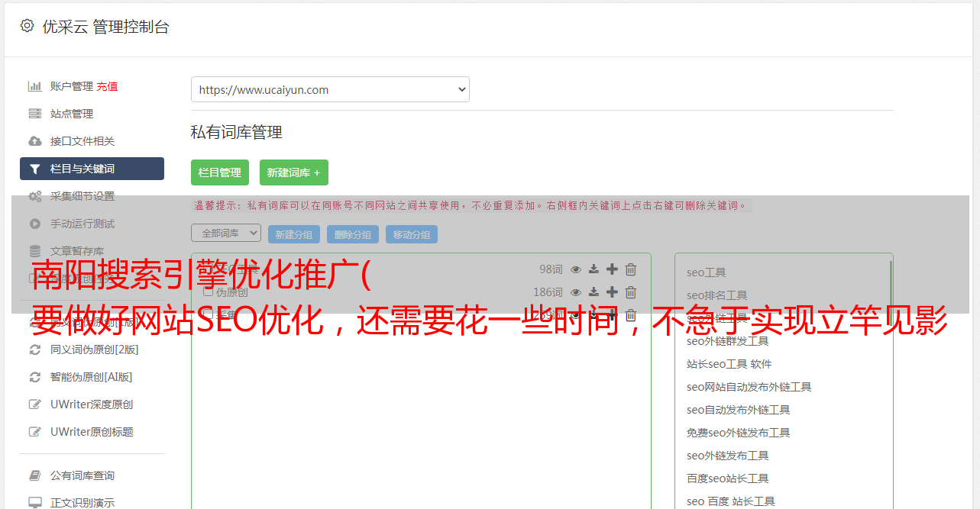The width and height of the screenshot is (980, 509).
Task: Add keywords to the 98词 library
Action: pos(612,269)
